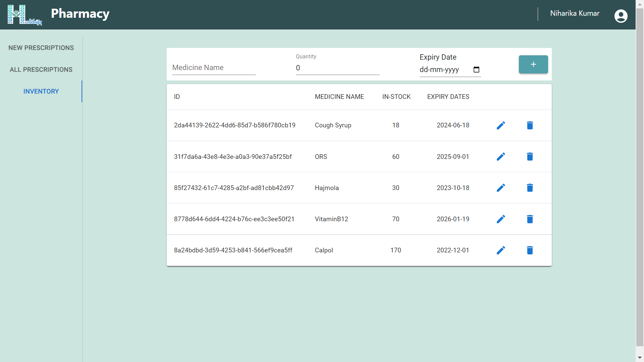This screenshot has width=644, height=362.
Task: Edit the Hajmola stock entry
Action: (x=501, y=188)
